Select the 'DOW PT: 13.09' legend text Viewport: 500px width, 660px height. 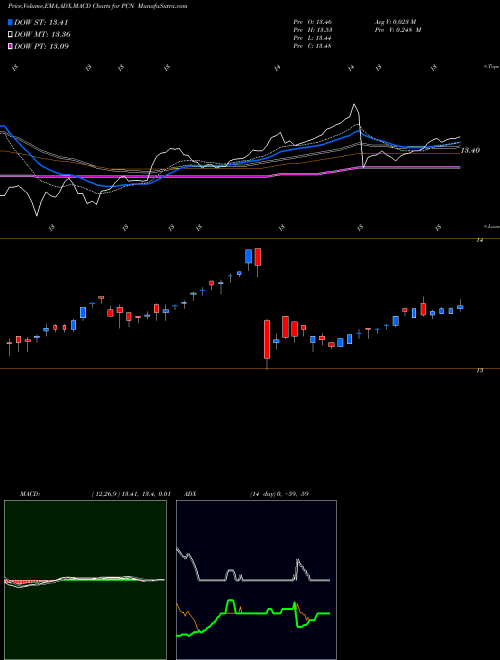coord(42,46)
